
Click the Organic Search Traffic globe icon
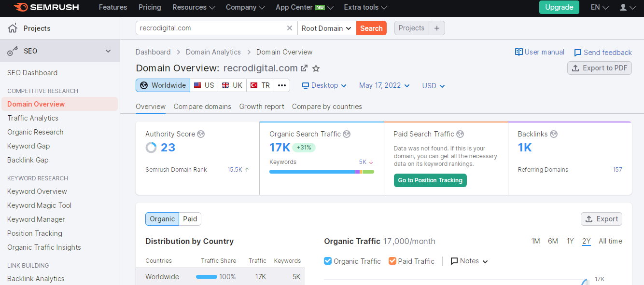coord(347,134)
